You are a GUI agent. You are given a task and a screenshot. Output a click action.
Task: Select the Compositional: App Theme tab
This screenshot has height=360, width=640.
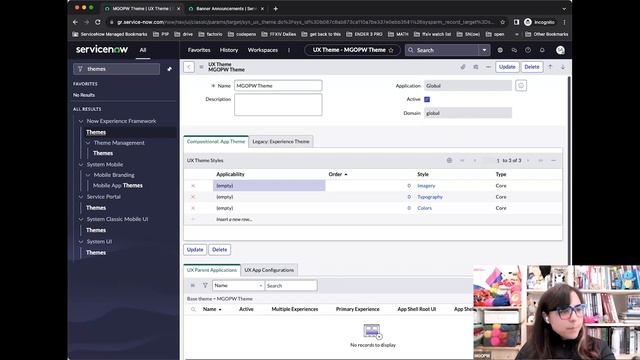coord(216,142)
